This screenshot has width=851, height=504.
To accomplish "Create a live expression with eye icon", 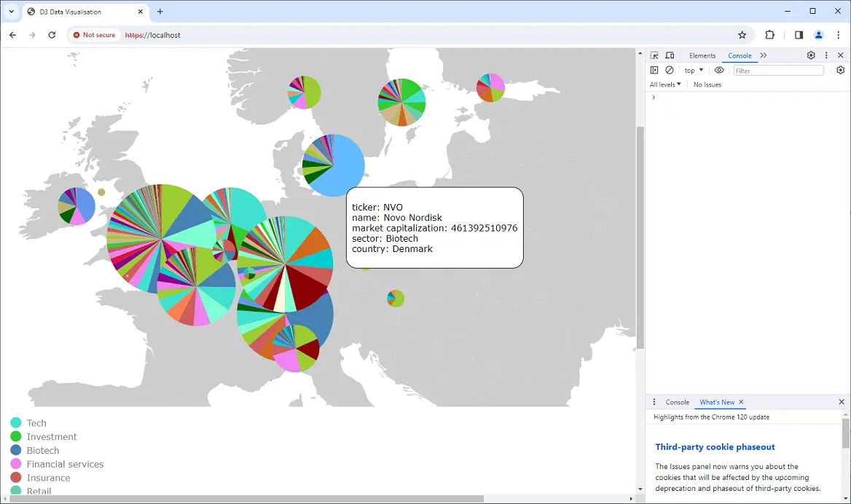I will [719, 71].
